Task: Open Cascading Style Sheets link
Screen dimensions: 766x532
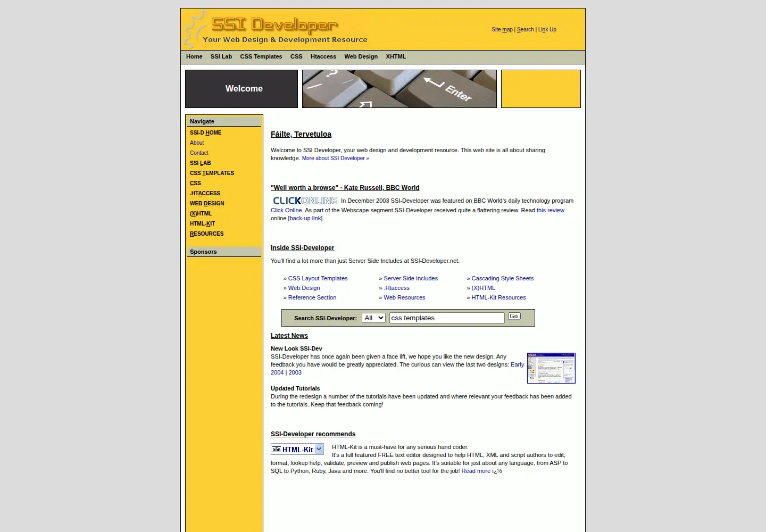Action: pyautogui.click(x=503, y=279)
